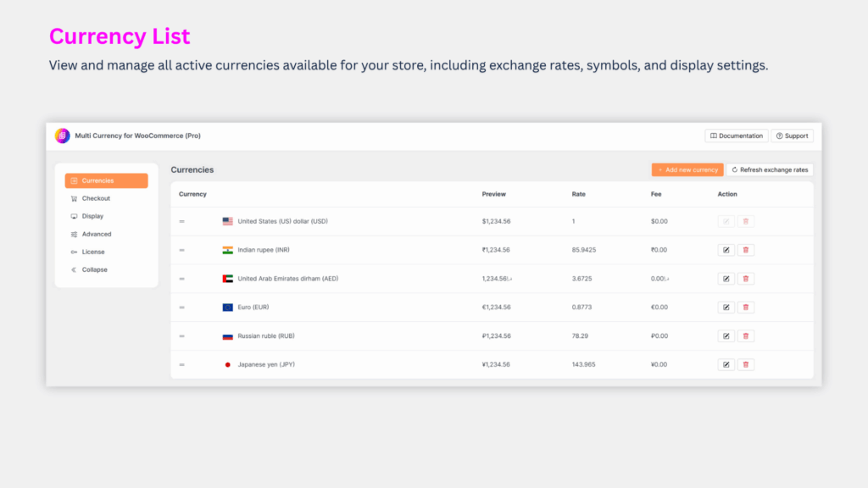Viewport: 868px width, 488px height.
Task: Remove the United Arab Emirates dirham
Action: click(746, 278)
